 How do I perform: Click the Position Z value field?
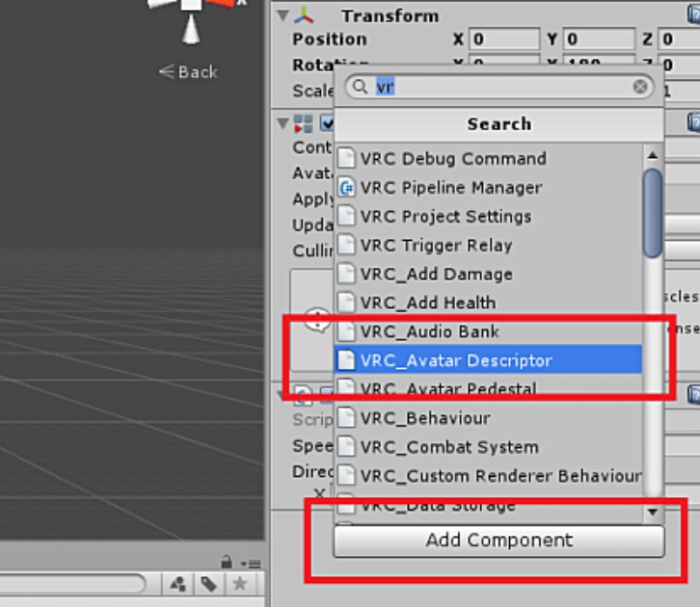(679, 40)
